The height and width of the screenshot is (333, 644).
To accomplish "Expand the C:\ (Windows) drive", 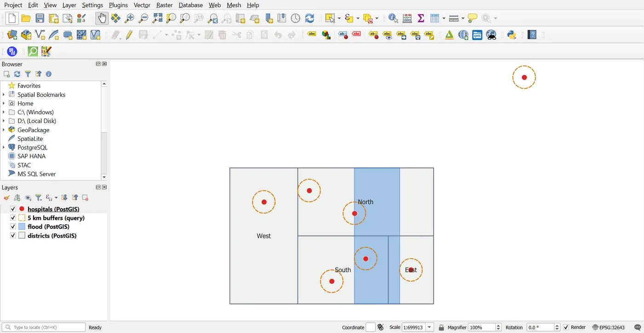I will tap(4, 112).
